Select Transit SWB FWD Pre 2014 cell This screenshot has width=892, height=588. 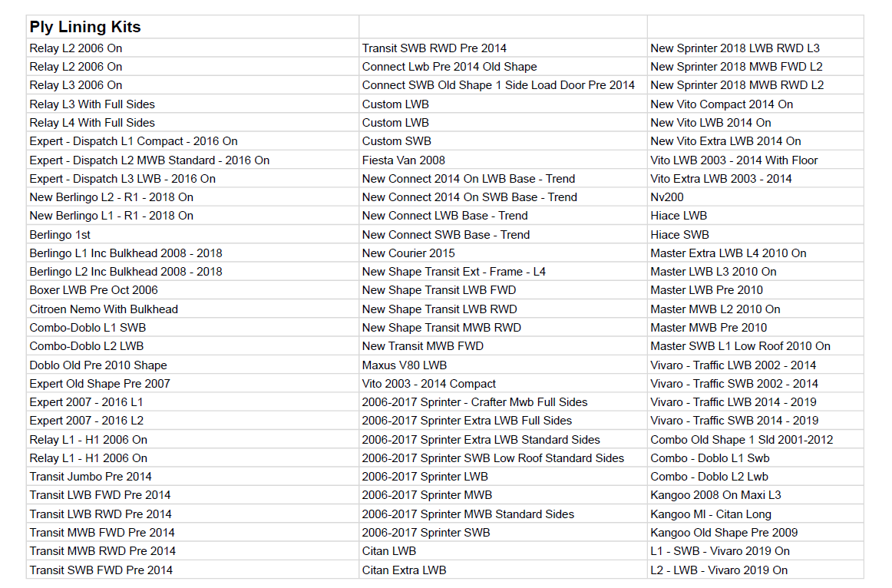coord(101,570)
